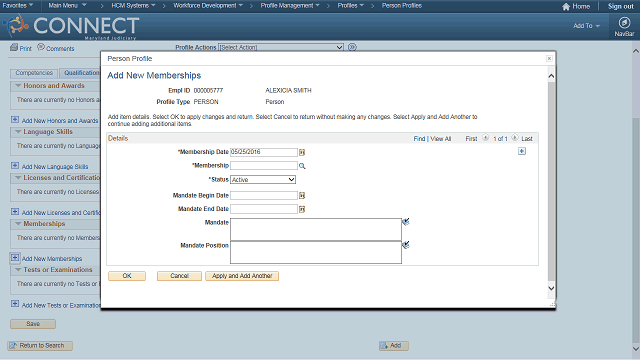Click the Return to Search button
This screenshot has height=360, width=640.
40,346
